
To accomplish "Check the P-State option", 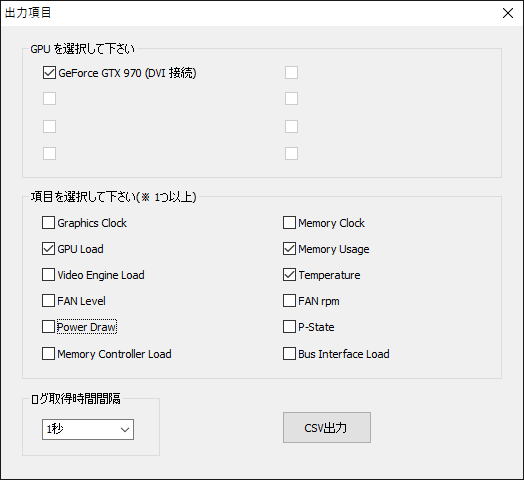I will [x=289, y=327].
